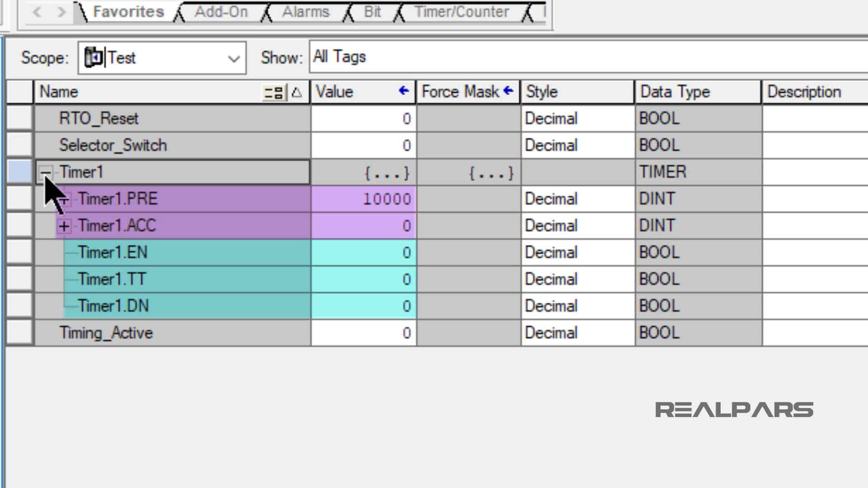Expand the Timer1.ACC member

[x=65, y=225]
